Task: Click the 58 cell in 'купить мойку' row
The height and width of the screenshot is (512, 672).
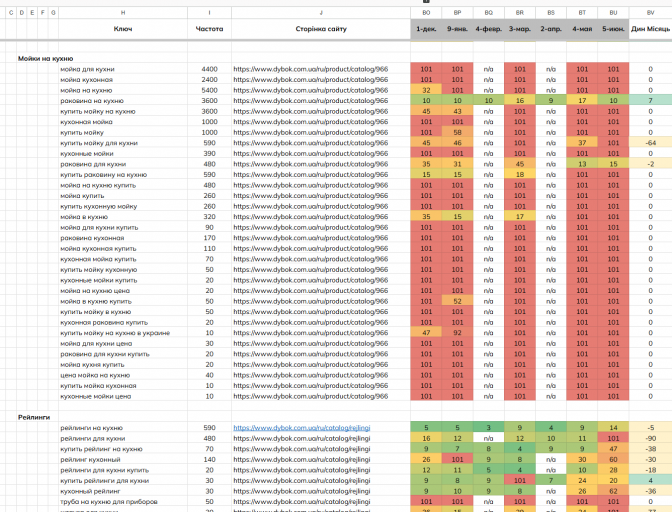Action: [x=457, y=132]
